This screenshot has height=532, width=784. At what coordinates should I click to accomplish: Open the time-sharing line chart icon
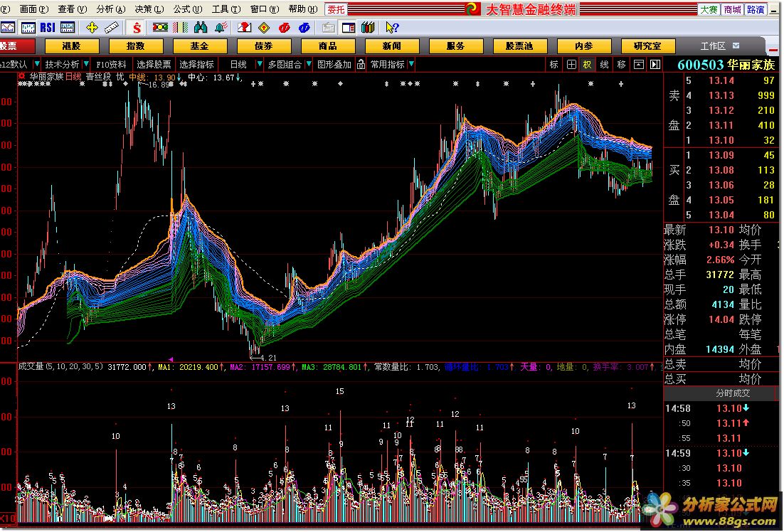8,28
